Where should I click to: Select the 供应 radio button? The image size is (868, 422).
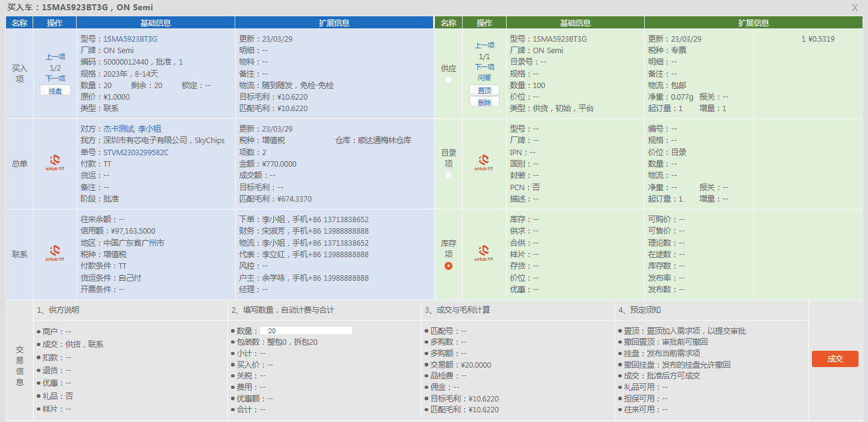[x=448, y=80]
